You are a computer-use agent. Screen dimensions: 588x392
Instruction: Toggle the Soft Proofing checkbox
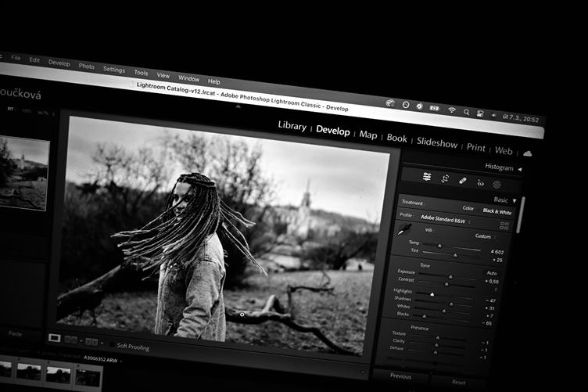[x=112, y=343]
